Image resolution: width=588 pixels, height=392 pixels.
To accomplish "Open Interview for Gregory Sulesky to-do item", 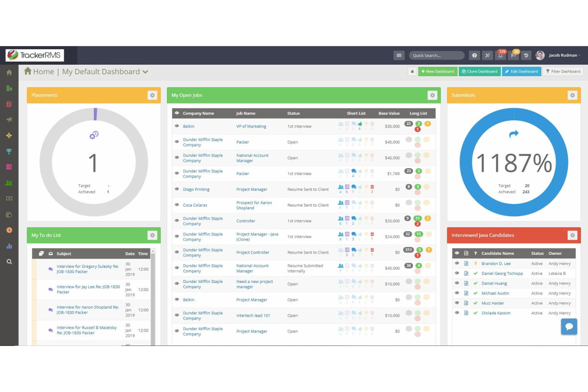I will tap(88, 269).
